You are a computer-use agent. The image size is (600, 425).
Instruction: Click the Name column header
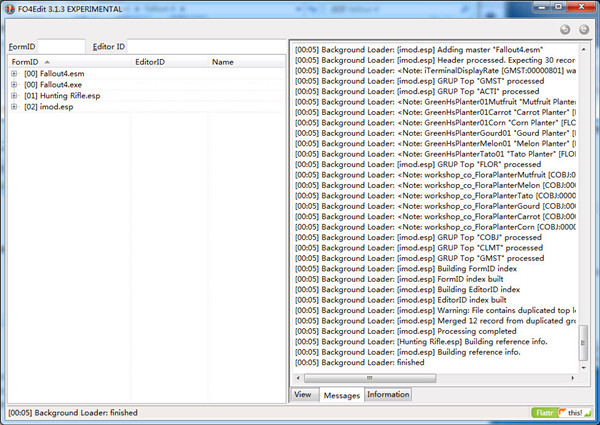point(247,62)
